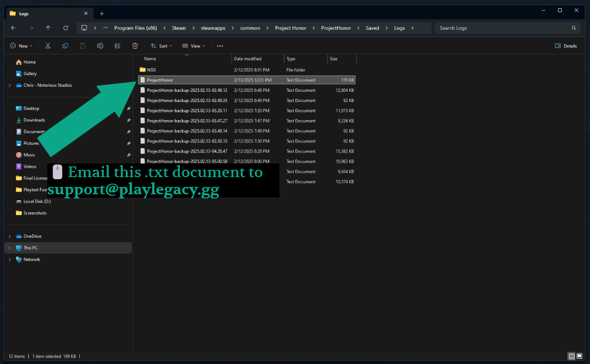Refresh the Logs folder view

(66, 28)
